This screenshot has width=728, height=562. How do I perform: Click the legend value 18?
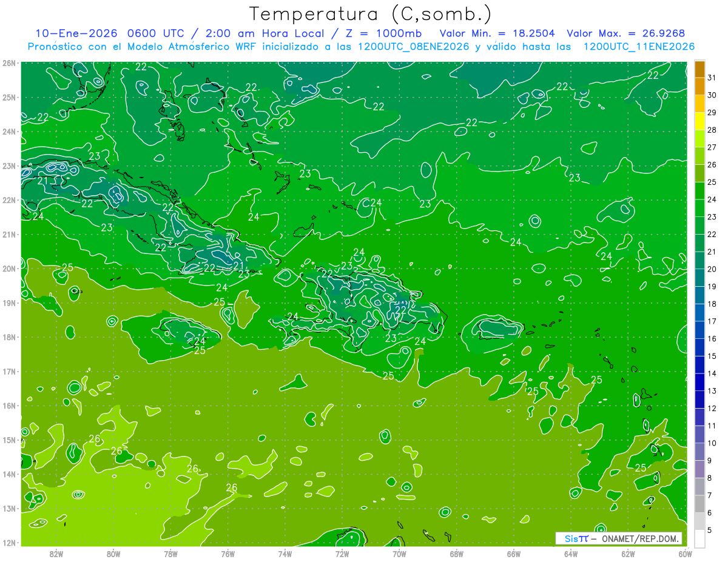point(712,304)
